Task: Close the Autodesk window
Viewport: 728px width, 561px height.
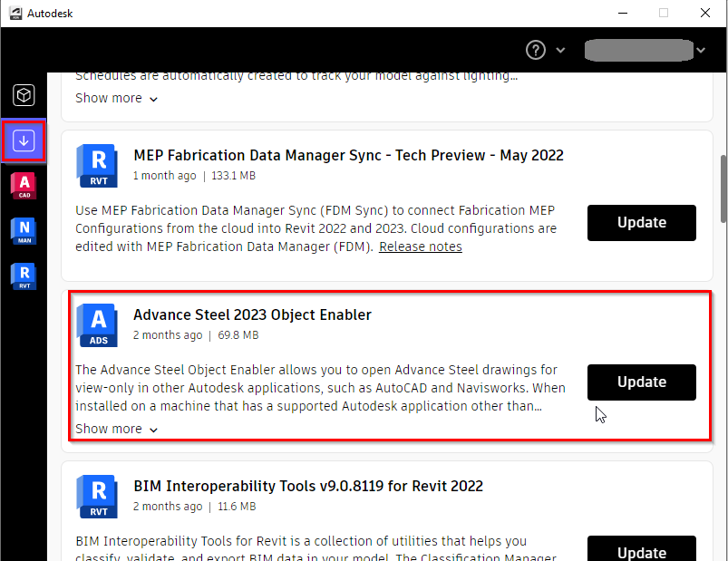Action: [704, 13]
